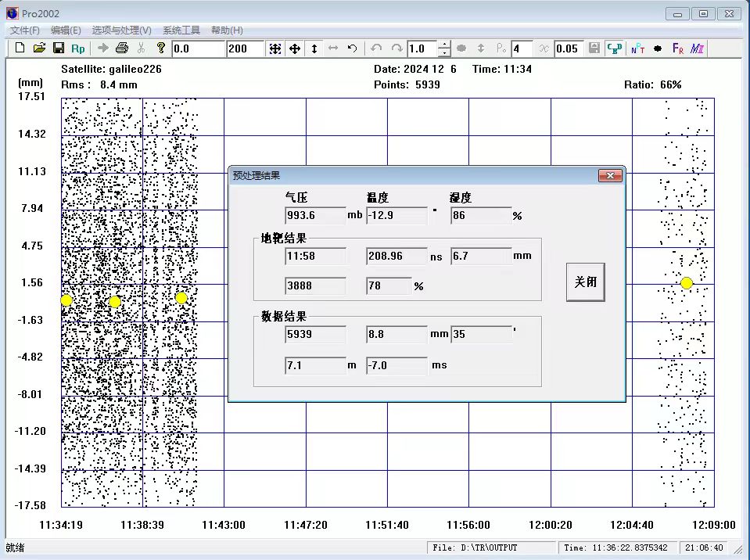The width and height of the screenshot is (750, 560).
Task: Select the horizontal double-arrow scaling tool
Action: [x=333, y=48]
